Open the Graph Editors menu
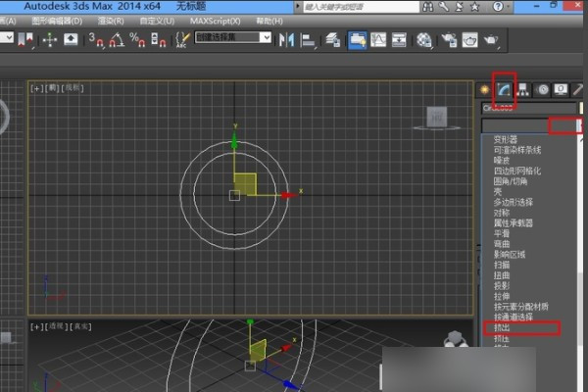 click(57, 21)
